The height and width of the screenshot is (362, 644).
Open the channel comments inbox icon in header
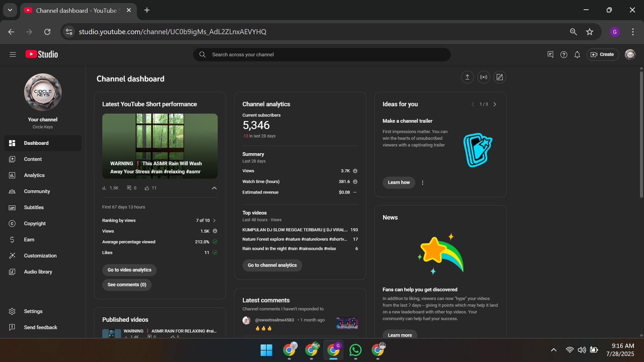pos(550,54)
